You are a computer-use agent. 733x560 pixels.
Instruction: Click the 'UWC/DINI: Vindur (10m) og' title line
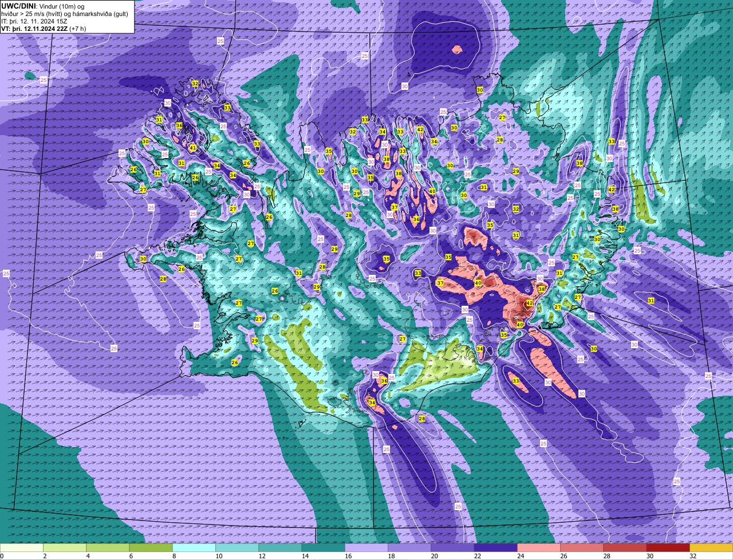tap(43, 6)
